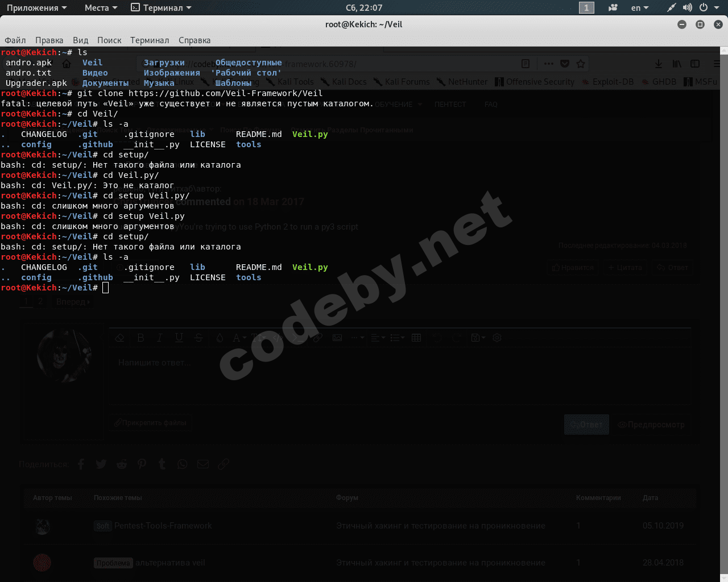Image resolution: width=728 pixels, height=582 pixels.
Task: Click the wired network connection icon
Action: coord(672,7)
